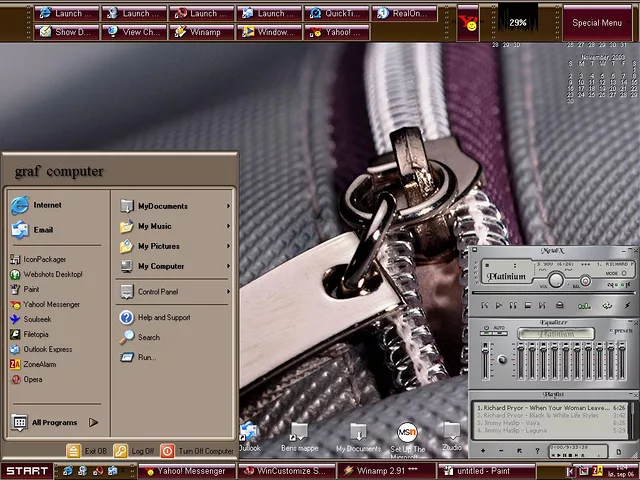
Task: Open the Special Menu at top right
Action: click(597, 22)
